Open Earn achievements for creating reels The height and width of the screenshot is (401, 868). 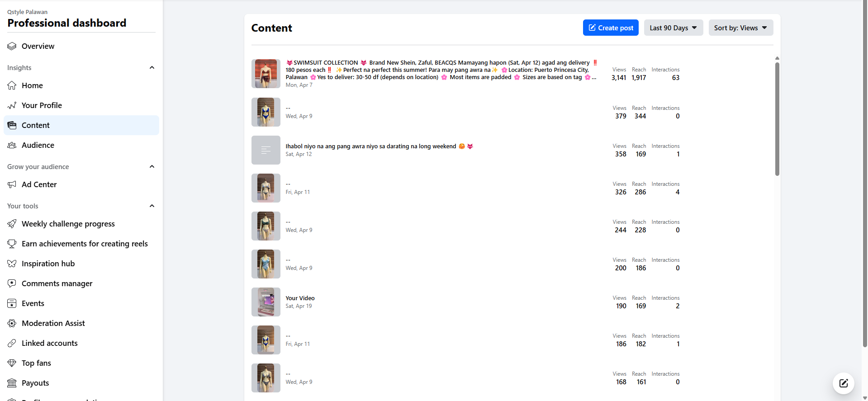(x=81, y=244)
